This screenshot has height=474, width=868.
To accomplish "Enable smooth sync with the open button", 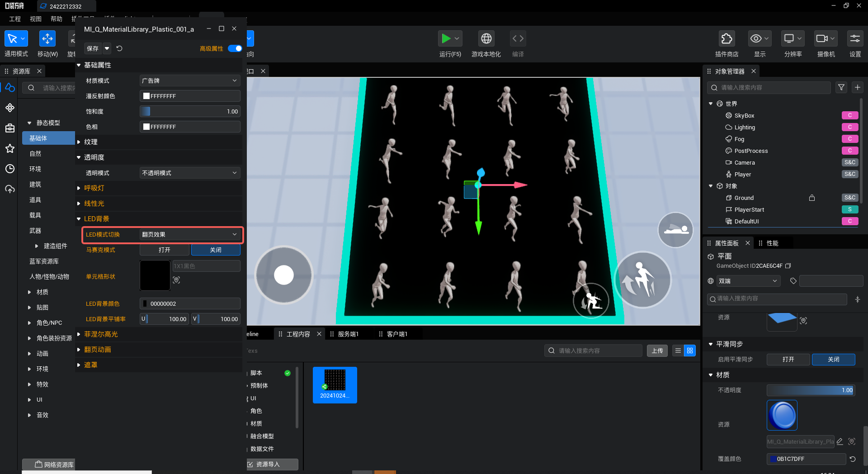I will [788, 359].
